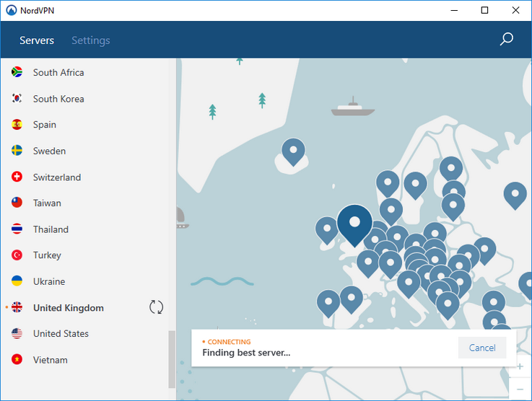The image size is (532, 401).
Task: Click the large highlighted UK map pin
Action: pyautogui.click(x=354, y=225)
